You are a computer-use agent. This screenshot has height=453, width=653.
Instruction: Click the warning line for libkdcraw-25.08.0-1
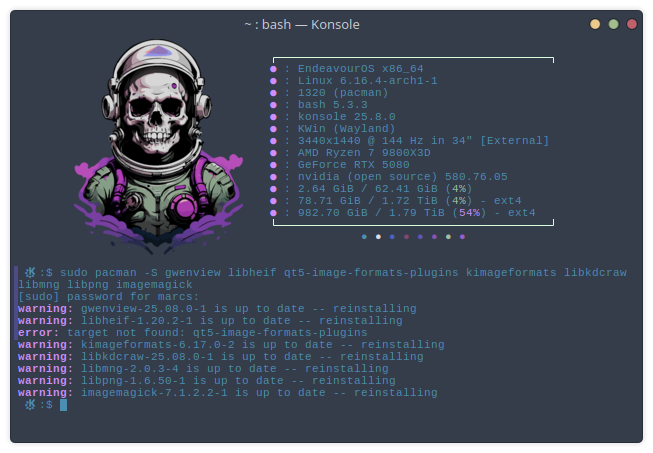(221, 357)
